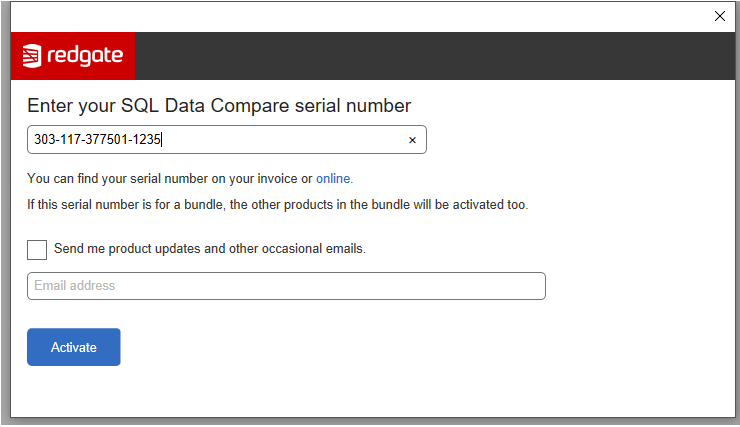Click the dark gray header banner

point(435,56)
